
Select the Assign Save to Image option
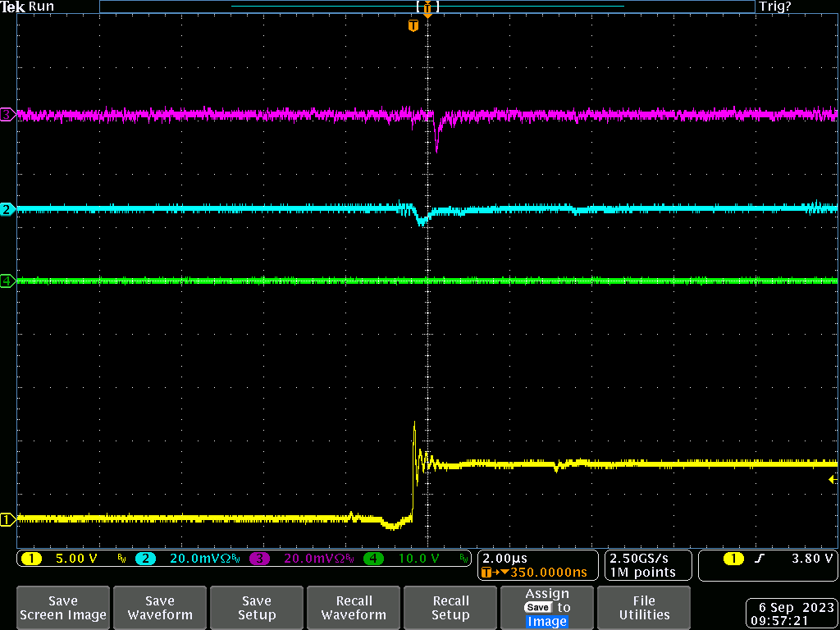click(547, 608)
